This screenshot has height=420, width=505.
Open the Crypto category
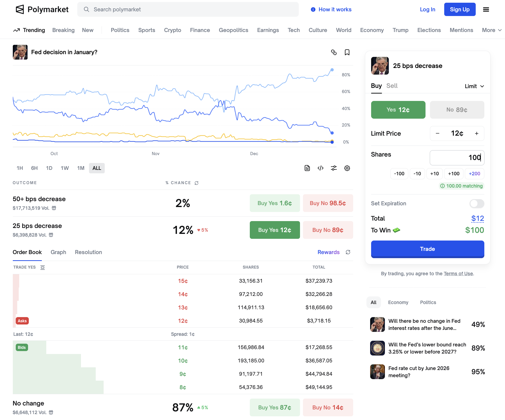click(173, 30)
